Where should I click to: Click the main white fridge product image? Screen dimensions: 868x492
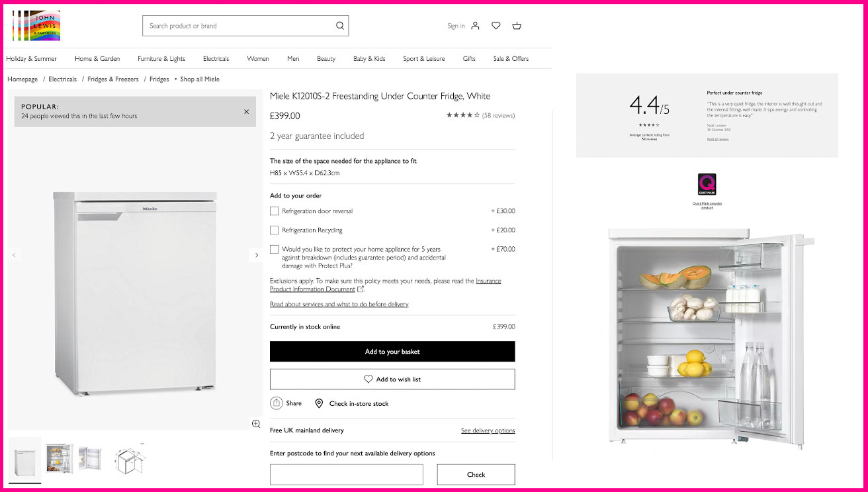point(136,293)
